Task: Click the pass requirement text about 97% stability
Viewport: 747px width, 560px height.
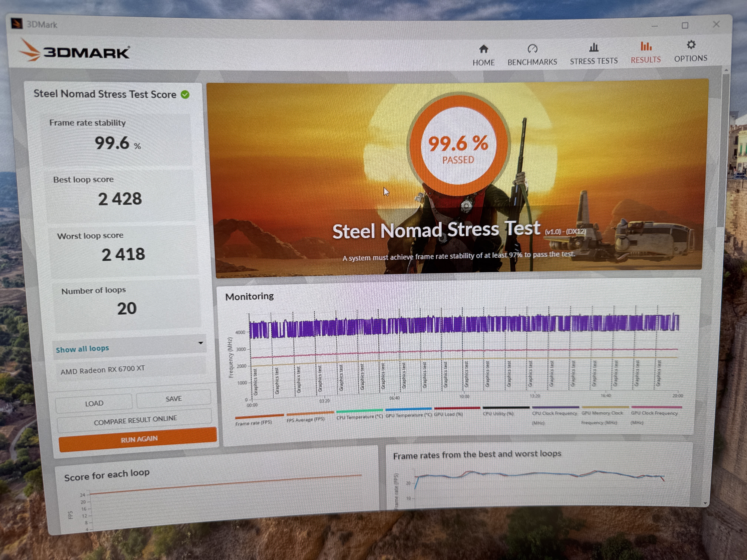Action: (459, 256)
